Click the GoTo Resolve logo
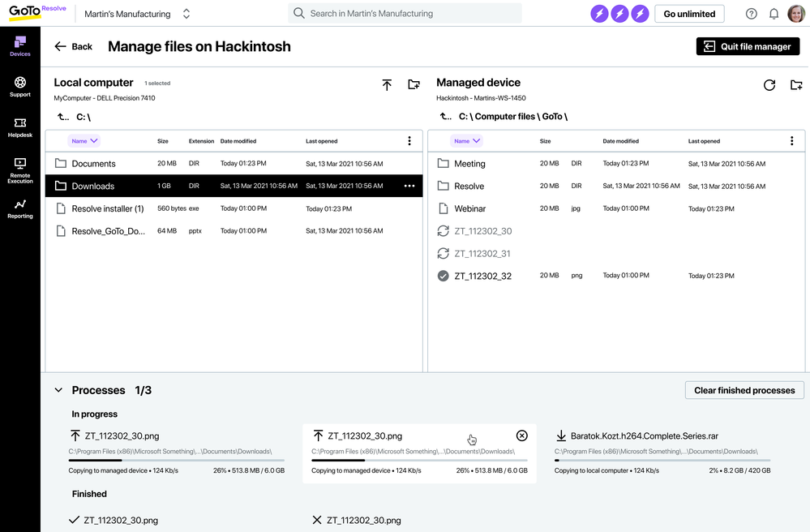 (x=37, y=12)
